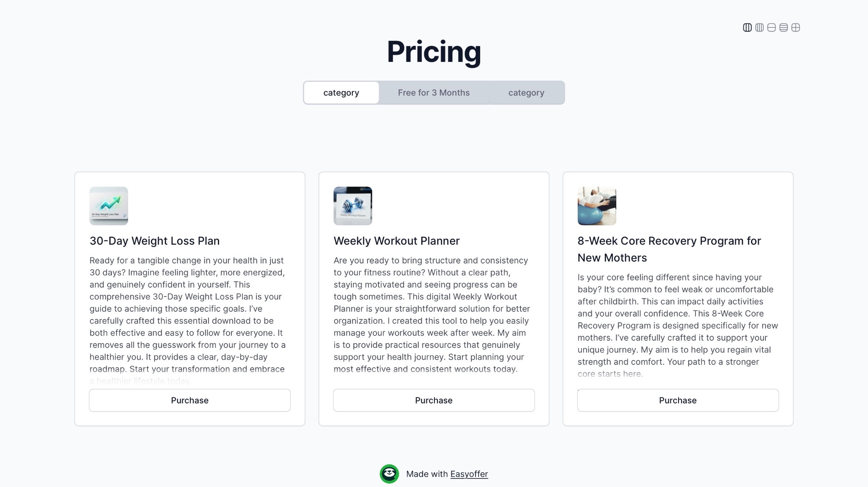Viewport: 868px width, 487px height.
Task: Switch to the two-by-two grid layout icon
Action: pos(796,28)
